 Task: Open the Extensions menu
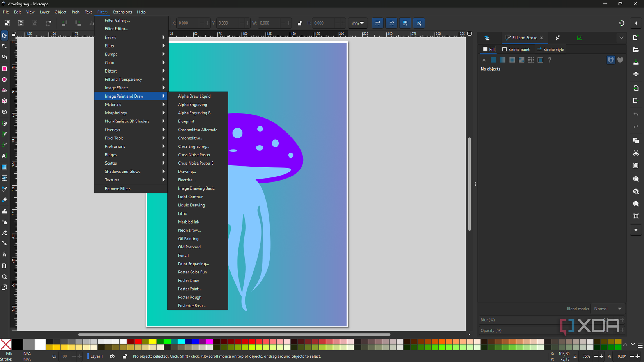click(122, 12)
